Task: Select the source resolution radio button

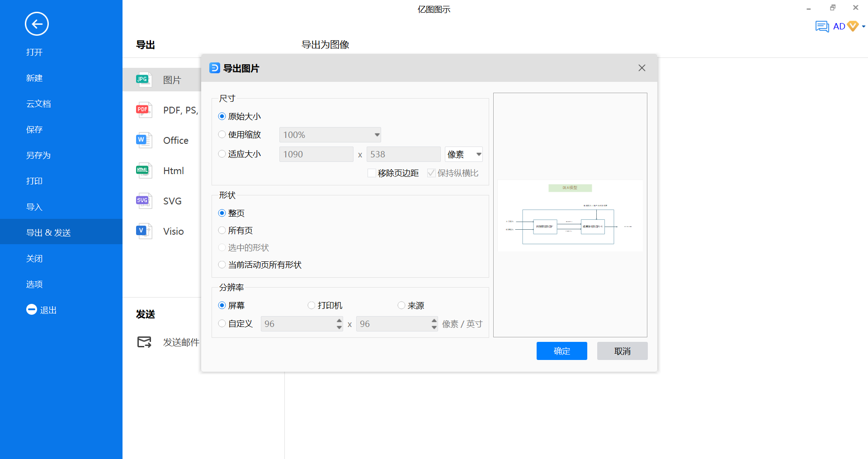Action: (401, 305)
